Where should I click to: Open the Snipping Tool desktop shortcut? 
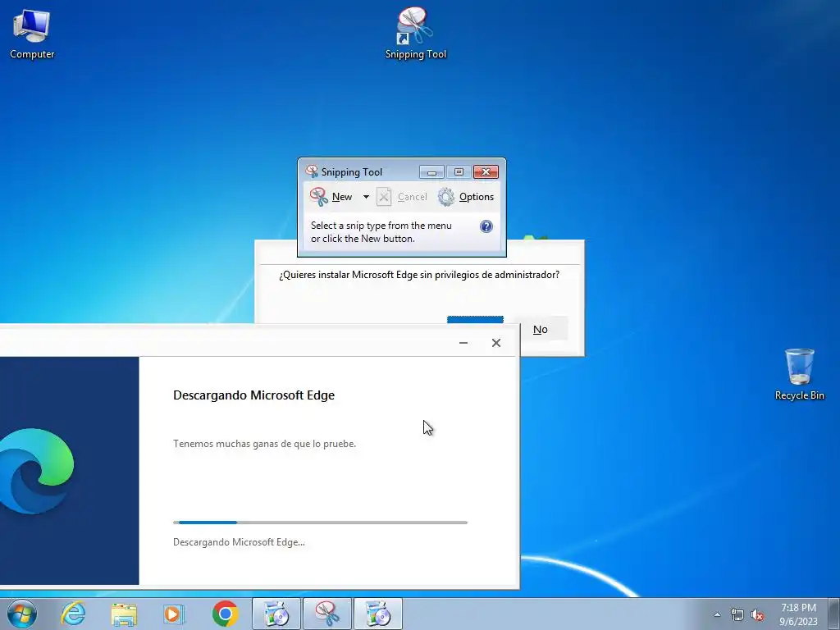415,33
